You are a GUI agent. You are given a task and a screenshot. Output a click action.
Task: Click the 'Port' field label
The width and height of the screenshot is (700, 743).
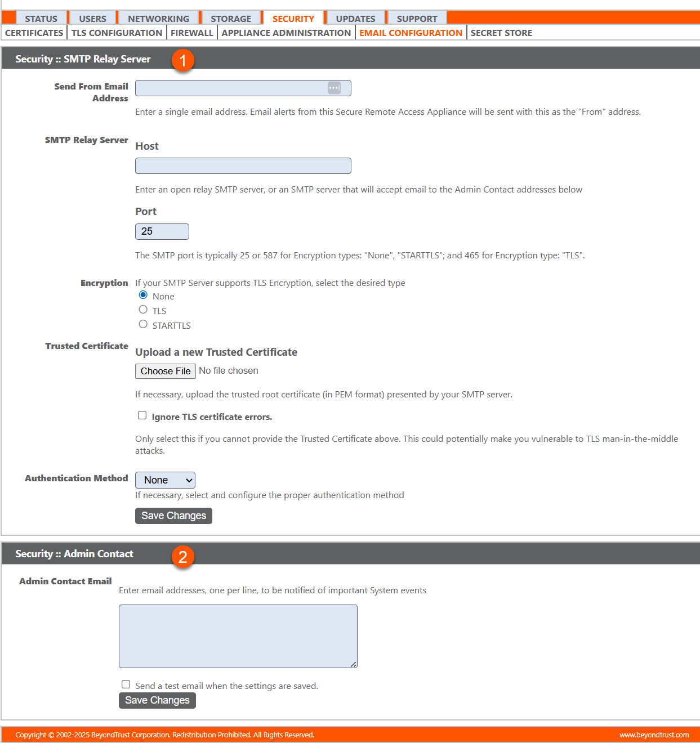pos(146,211)
